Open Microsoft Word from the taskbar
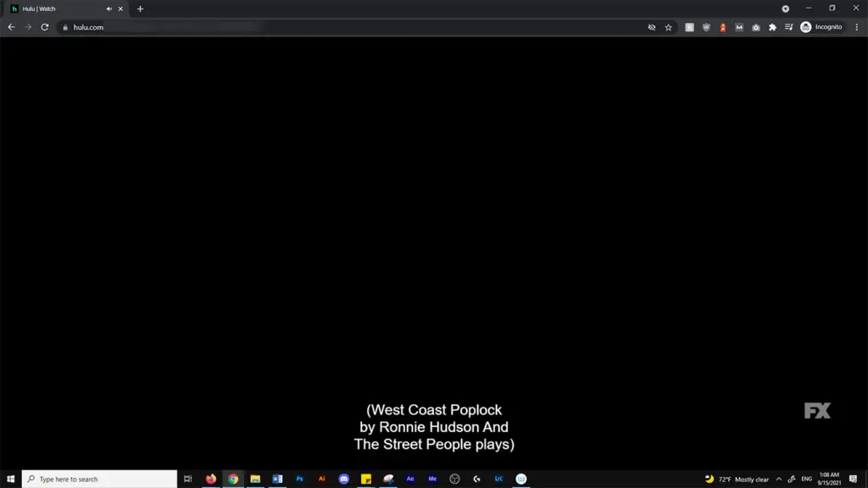This screenshot has width=868, height=488. click(277, 480)
